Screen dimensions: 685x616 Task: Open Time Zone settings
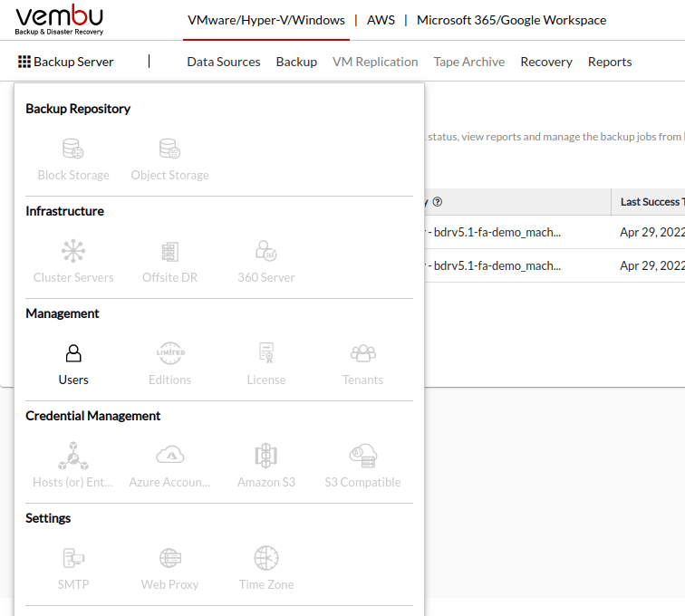click(266, 569)
